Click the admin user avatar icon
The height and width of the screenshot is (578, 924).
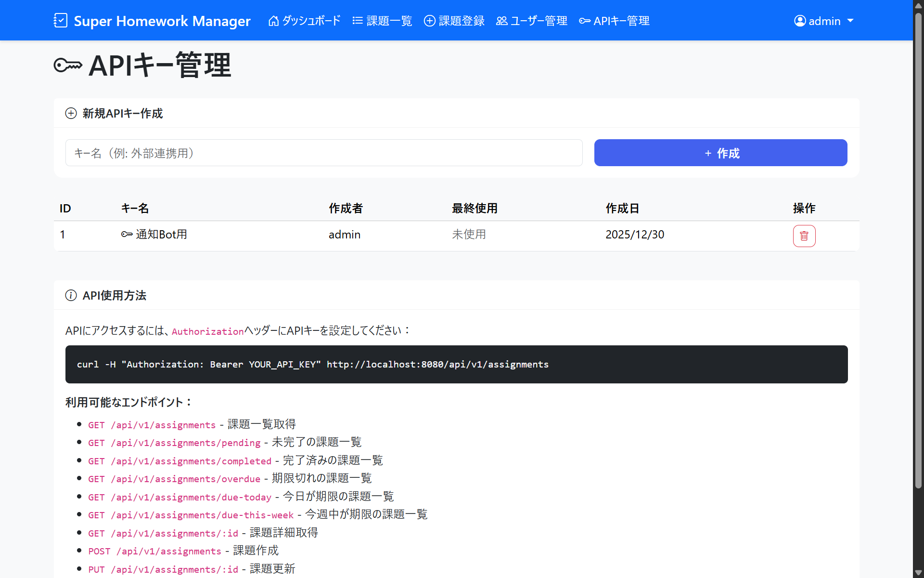(x=800, y=21)
